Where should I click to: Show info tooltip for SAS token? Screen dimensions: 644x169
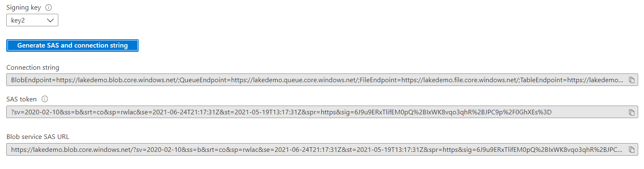45,99
